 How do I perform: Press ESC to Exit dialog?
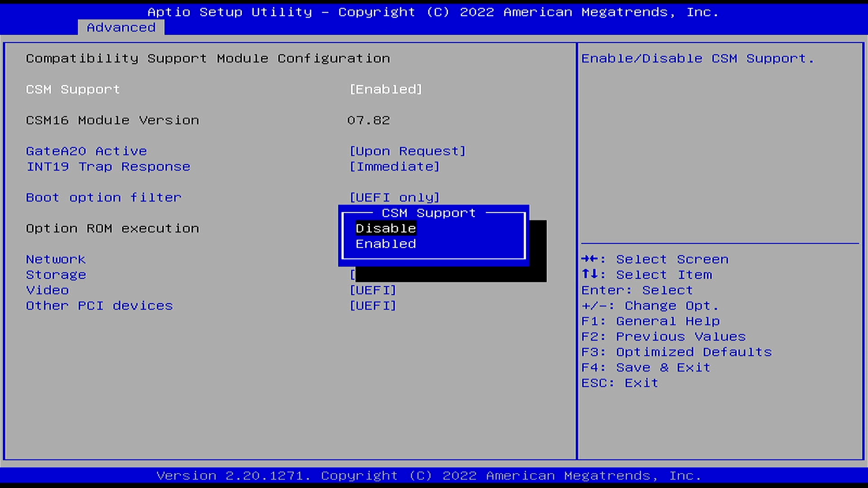619,382
